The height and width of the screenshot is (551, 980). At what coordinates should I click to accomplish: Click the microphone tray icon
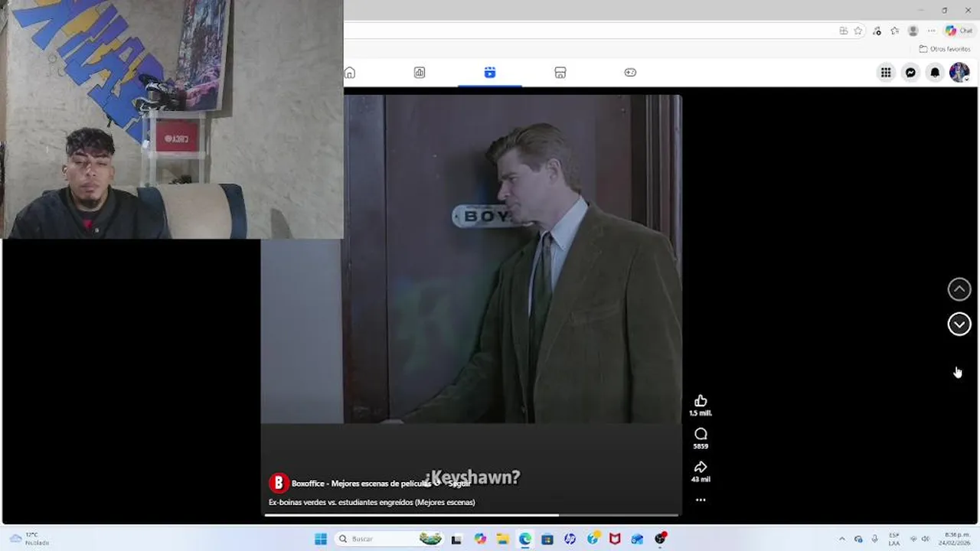click(875, 539)
